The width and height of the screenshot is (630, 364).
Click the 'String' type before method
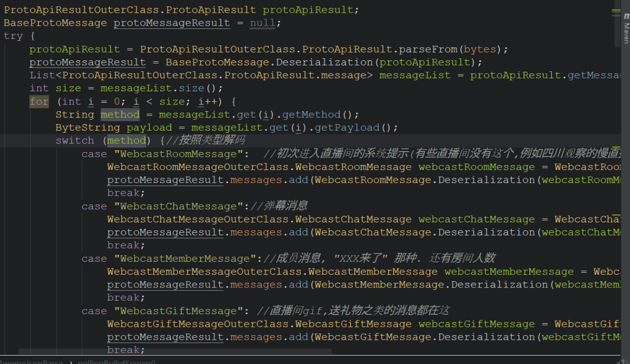pyautogui.click(x=75, y=114)
